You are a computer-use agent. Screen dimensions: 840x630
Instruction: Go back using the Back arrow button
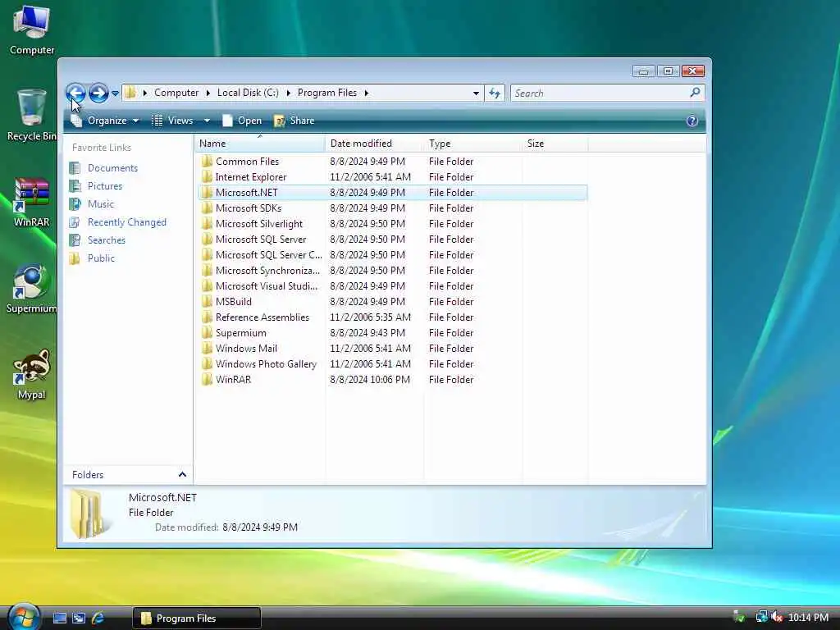click(76, 94)
